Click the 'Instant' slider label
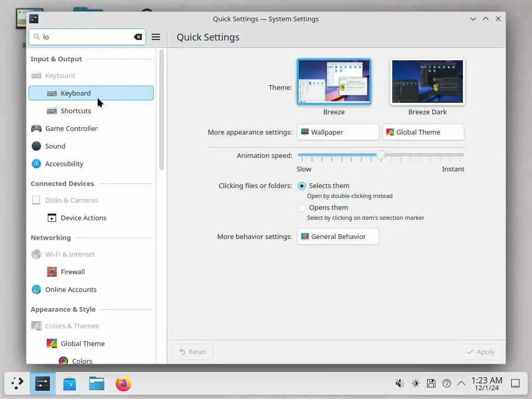This screenshot has height=399, width=532. (x=453, y=169)
